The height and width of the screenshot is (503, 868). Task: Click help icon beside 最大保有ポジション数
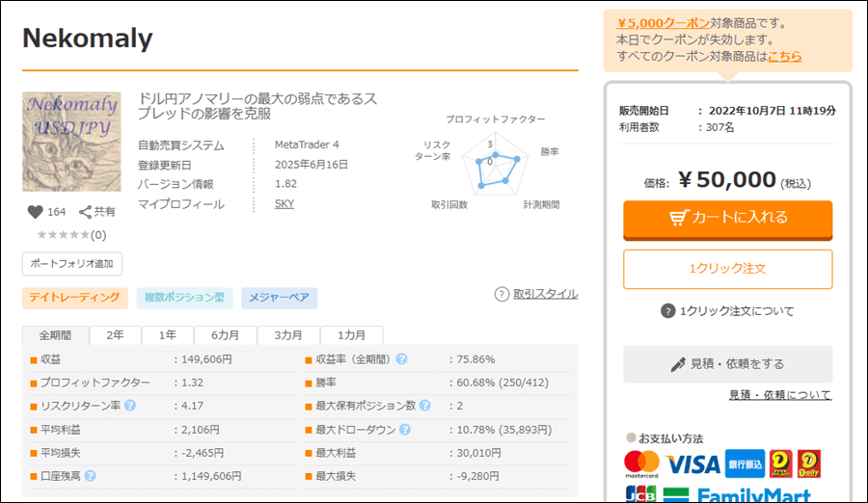(x=424, y=406)
